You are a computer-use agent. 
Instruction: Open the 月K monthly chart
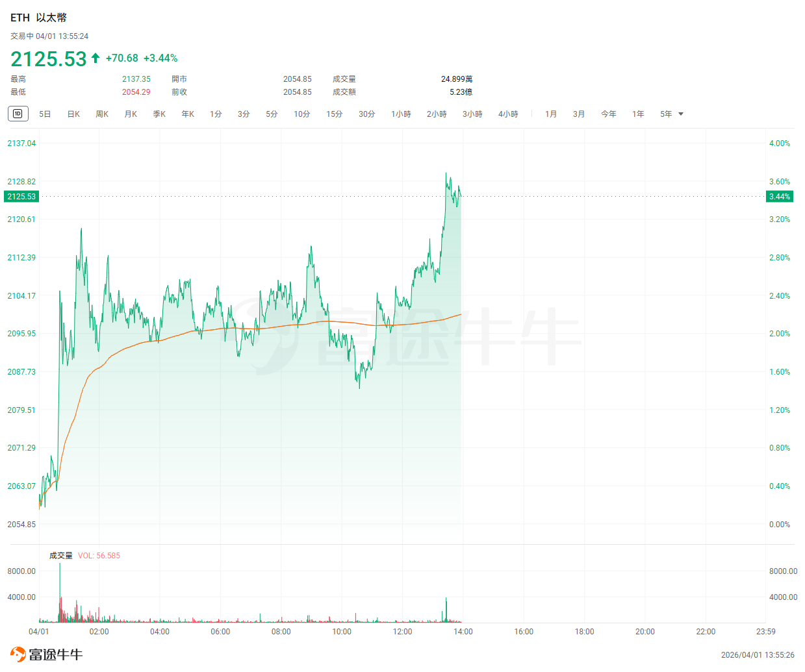pos(131,114)
